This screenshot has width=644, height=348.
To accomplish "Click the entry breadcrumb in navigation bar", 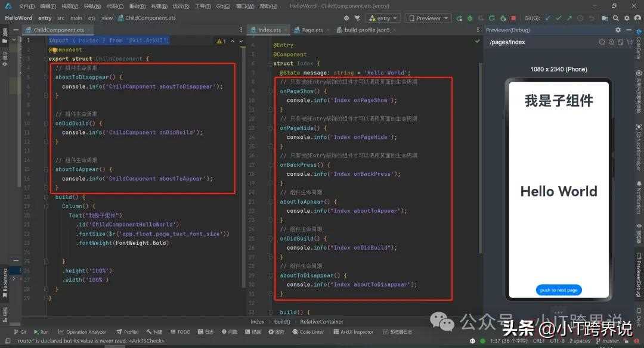I will [45, 18].
